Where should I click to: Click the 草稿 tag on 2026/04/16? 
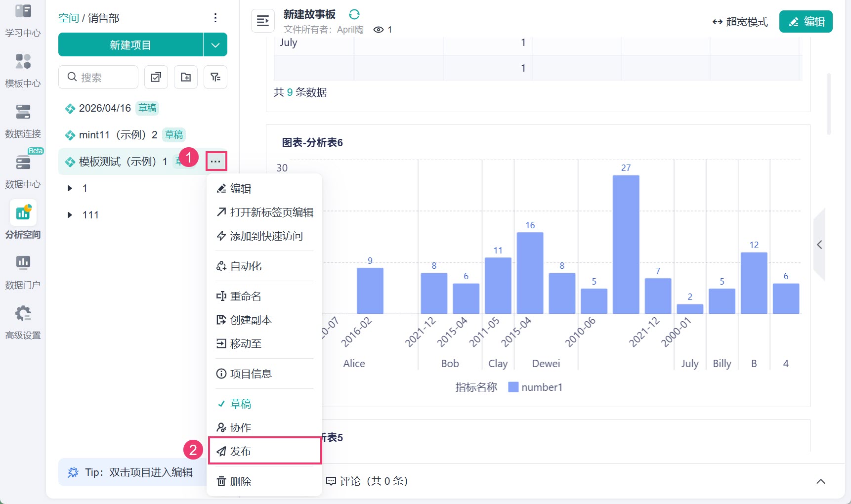147,108
